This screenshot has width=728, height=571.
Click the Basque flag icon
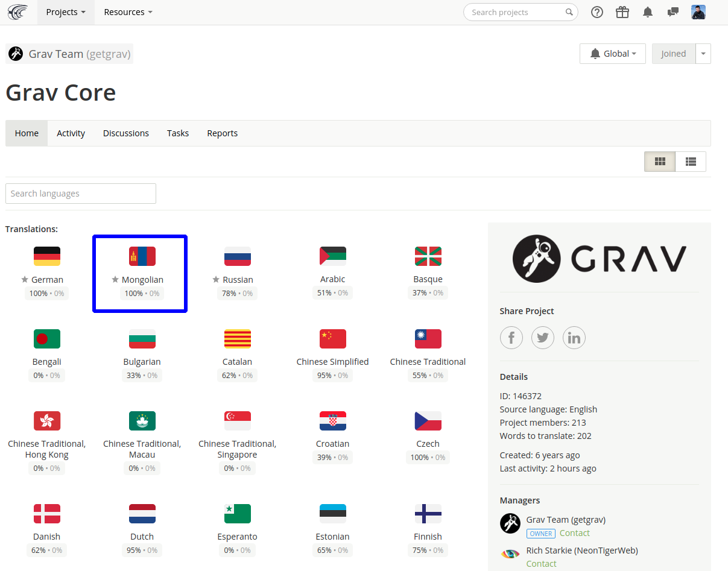pyautogui.click(x=428, y=256)
